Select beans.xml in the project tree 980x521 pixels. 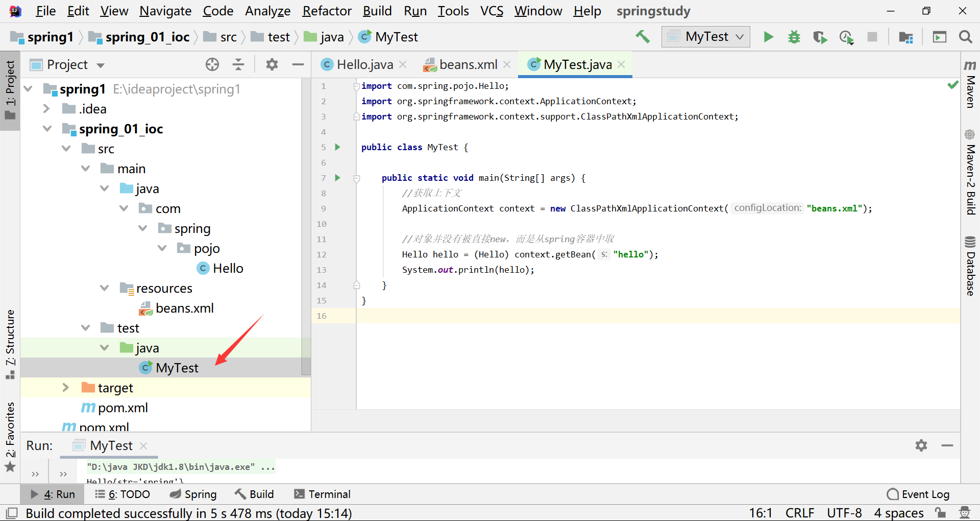click(177, 307)
